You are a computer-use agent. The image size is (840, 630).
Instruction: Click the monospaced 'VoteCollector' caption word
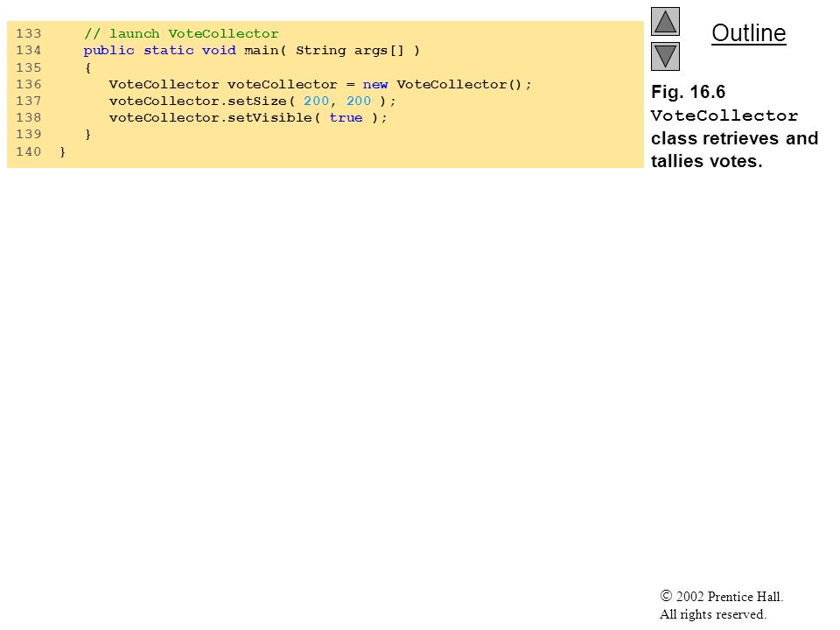pos(724,115)
